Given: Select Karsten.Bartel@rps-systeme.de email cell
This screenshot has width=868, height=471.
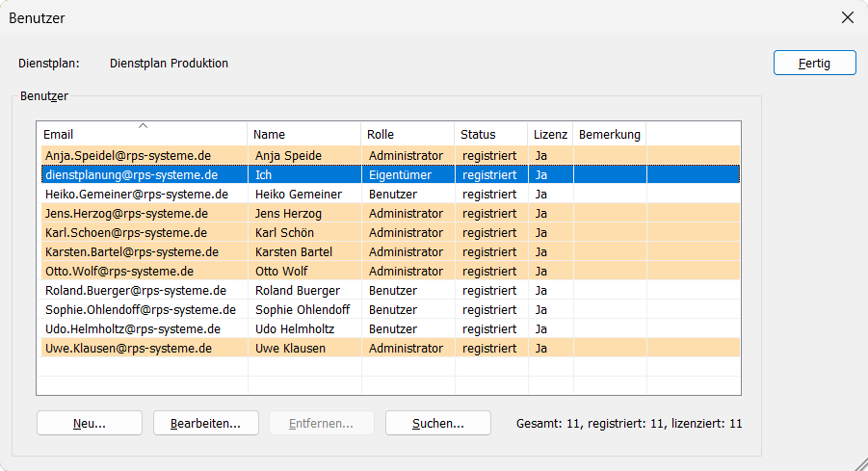Looking at the screenshot, I should point(144,251).
